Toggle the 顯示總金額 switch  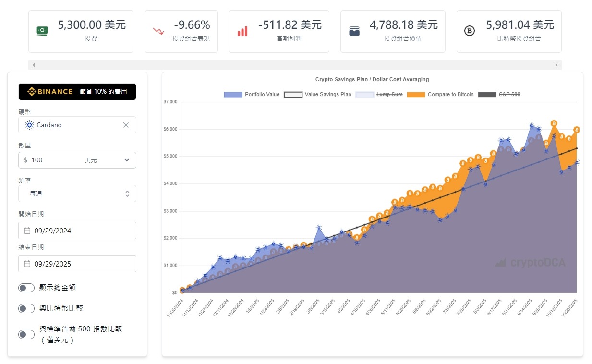click(x=26, y=288)
